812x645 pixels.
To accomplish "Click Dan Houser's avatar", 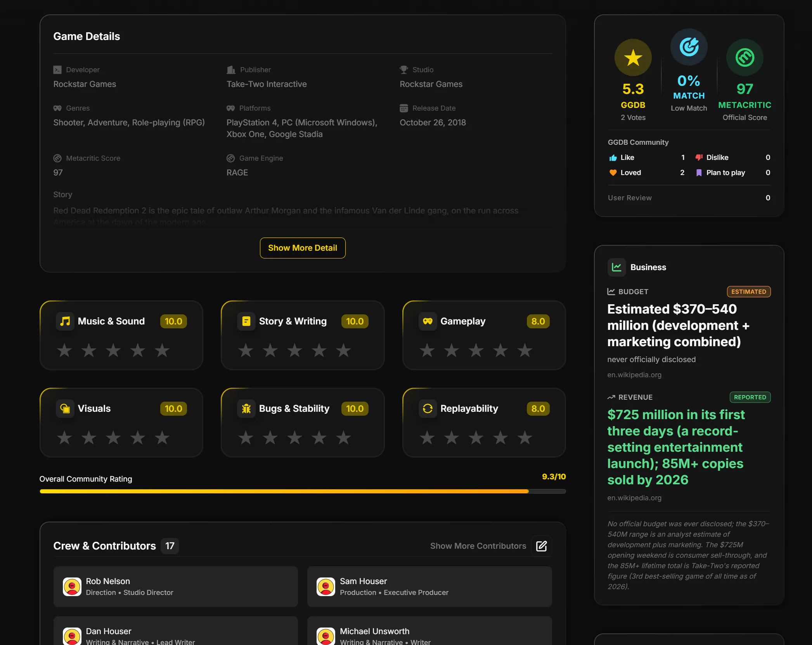I will tap(72, 636).
